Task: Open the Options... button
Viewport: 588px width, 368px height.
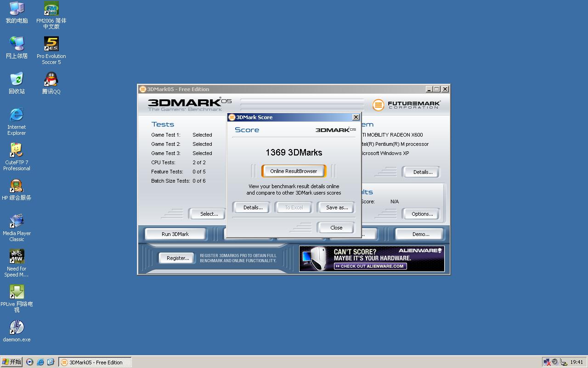Action: pyautogui.click(x=422, y=214)
